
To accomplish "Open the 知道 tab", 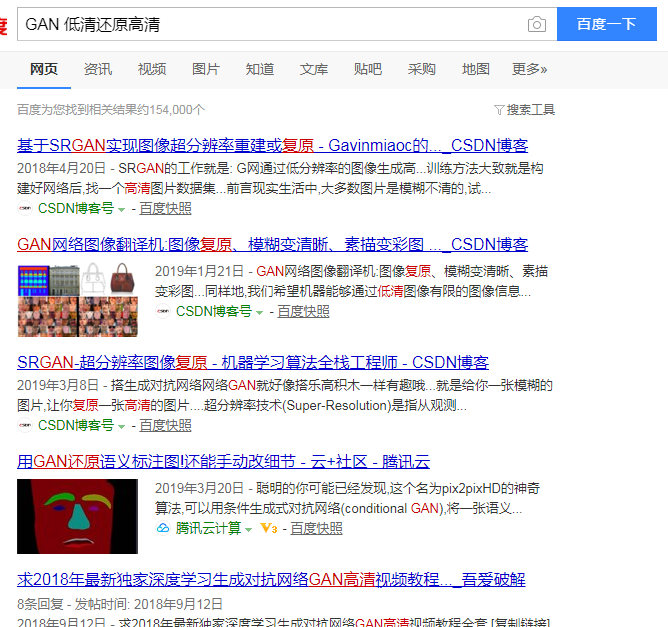I will tap(259, 69).
